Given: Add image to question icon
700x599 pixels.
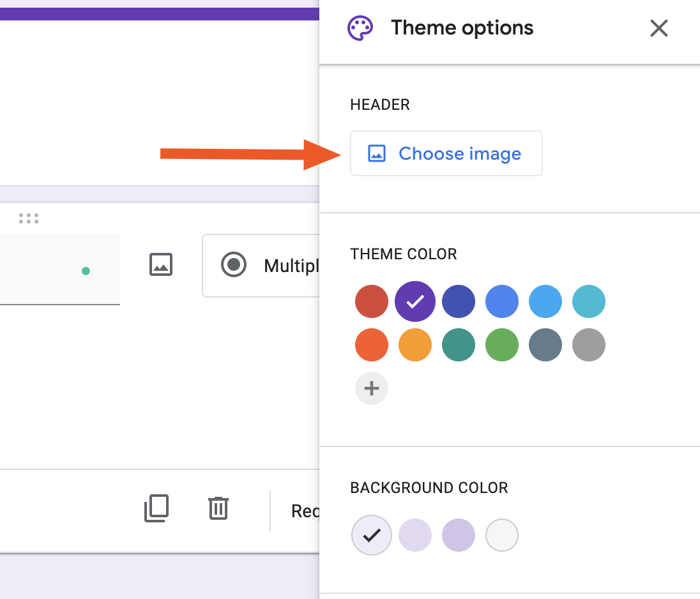Looking at the screenshot, I should (161, 264).
